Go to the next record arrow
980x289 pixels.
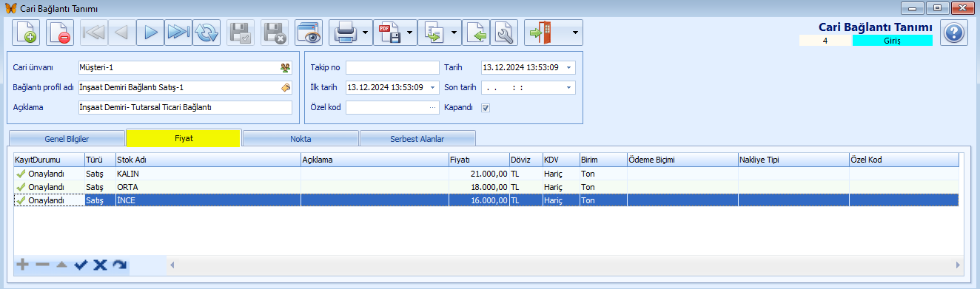[150, 33]
